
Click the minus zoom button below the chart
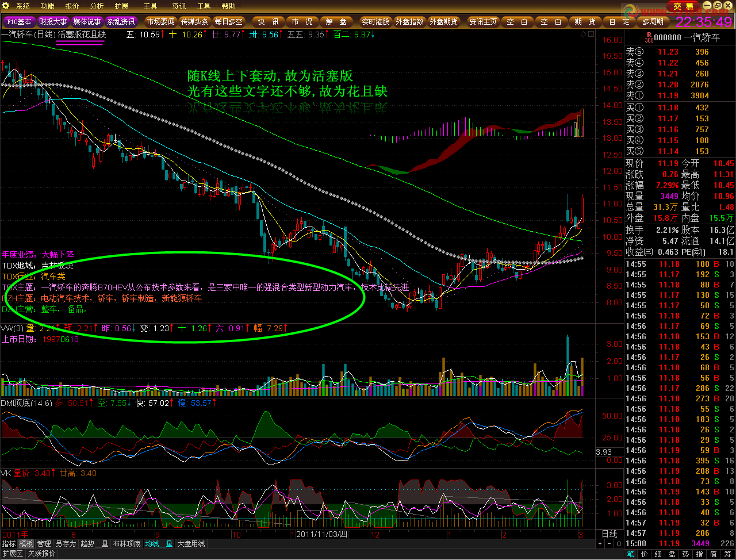pyautogui.click(x=609, y=544)
